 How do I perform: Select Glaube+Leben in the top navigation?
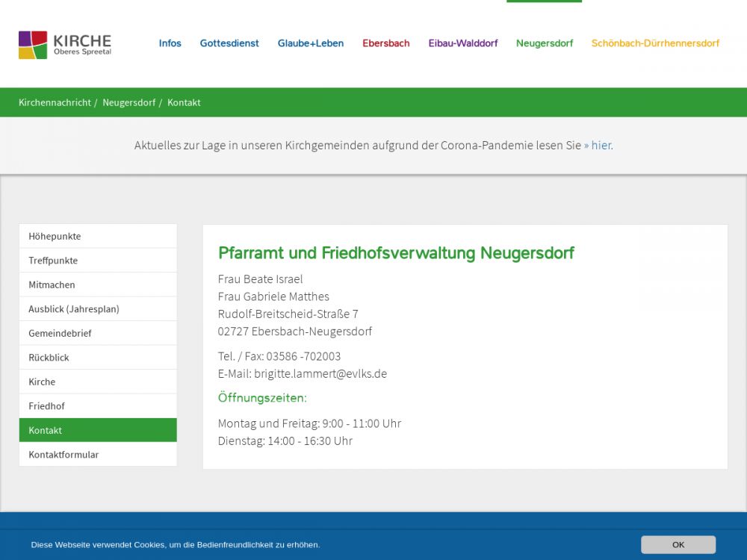point(311,43)
